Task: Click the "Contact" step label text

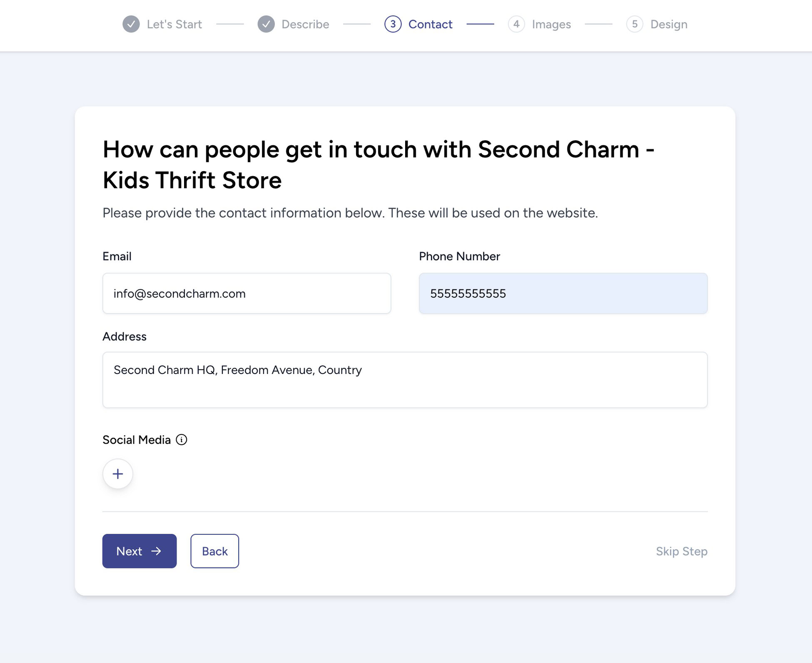Action: click(430, 24)
